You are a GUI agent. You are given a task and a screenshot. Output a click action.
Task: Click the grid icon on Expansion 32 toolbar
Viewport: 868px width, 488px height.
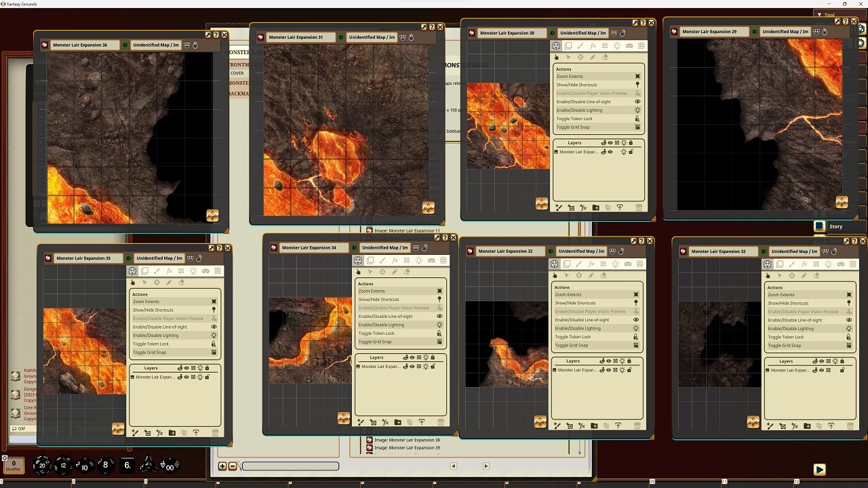852,264
